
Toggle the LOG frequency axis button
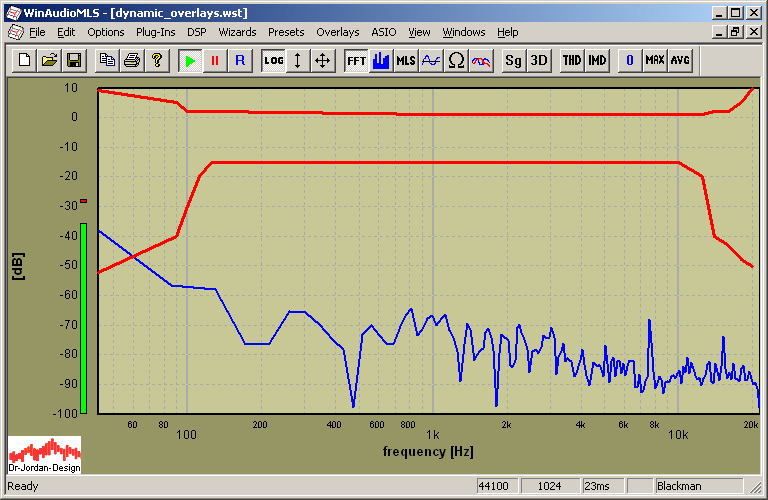coord(273,60)
